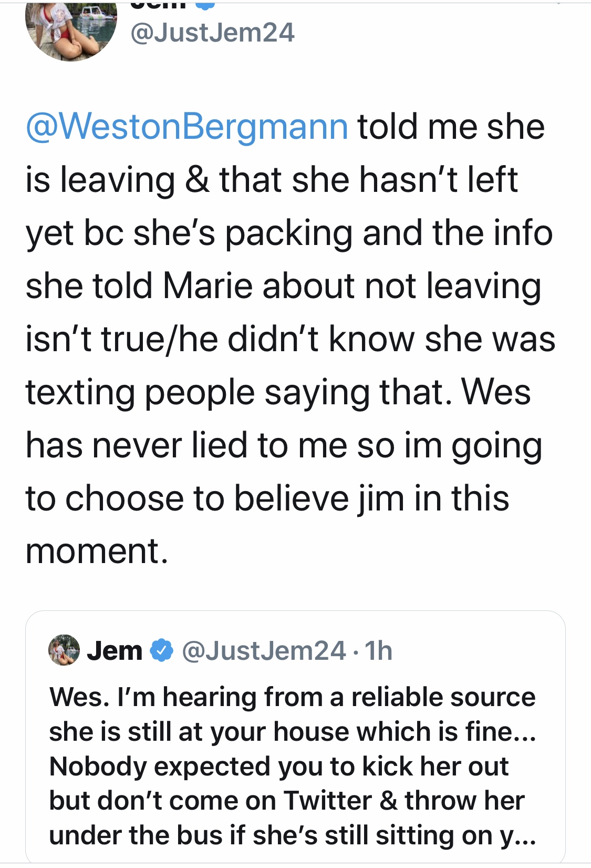Screen dimensions: 591x868
Task: Tap the "1h" timestamp of the quoted tweet
Action: 378,651
